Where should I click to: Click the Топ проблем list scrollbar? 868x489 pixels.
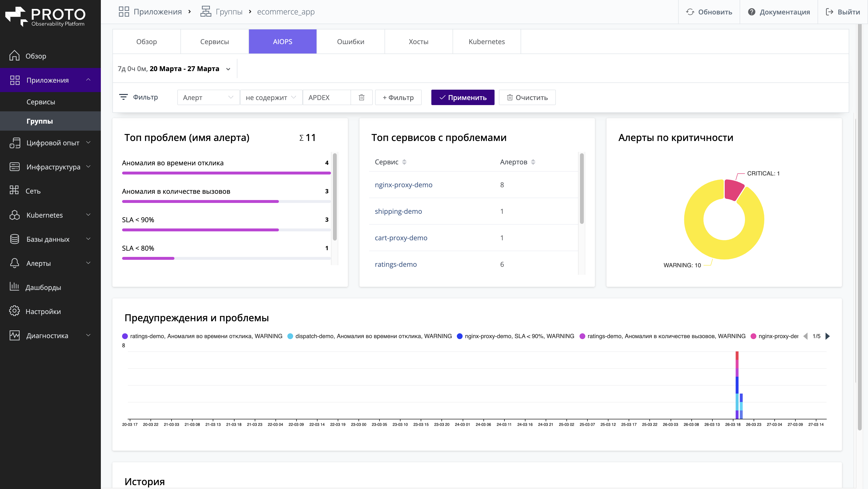pyautogui.click(x=335, y=197)
